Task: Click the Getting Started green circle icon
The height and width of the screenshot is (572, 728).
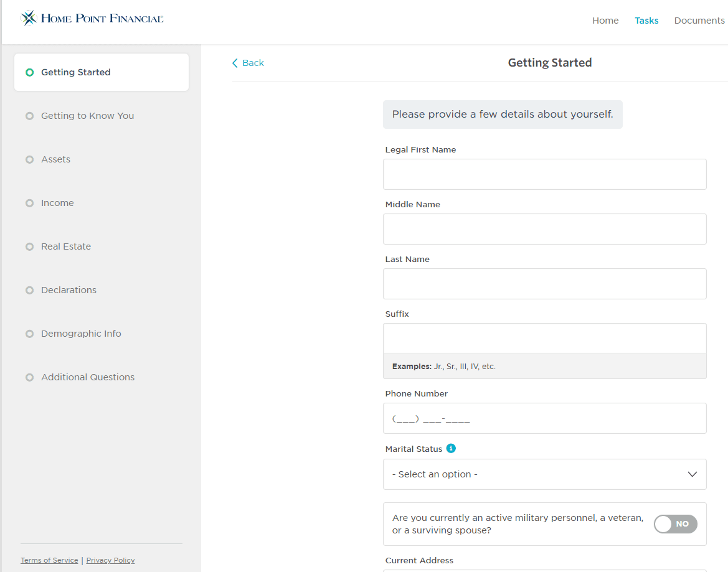Action: 29,72
